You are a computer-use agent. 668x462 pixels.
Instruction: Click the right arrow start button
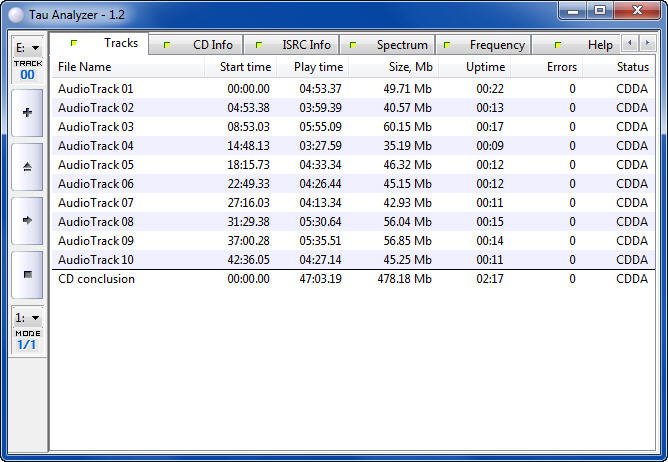27,220
